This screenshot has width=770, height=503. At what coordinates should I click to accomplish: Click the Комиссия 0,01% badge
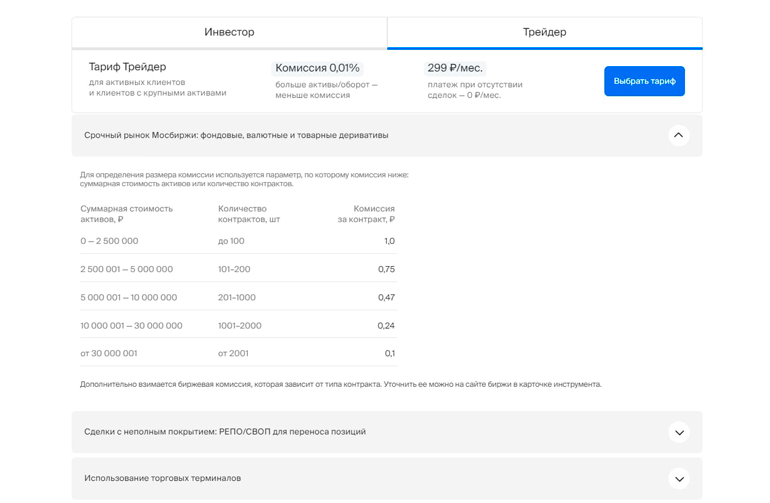point(317,68)
